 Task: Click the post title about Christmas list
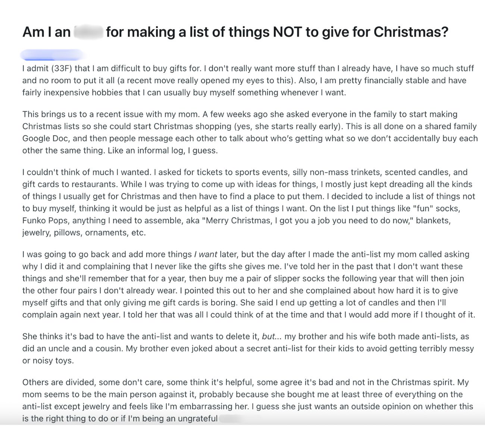[235, 32]
